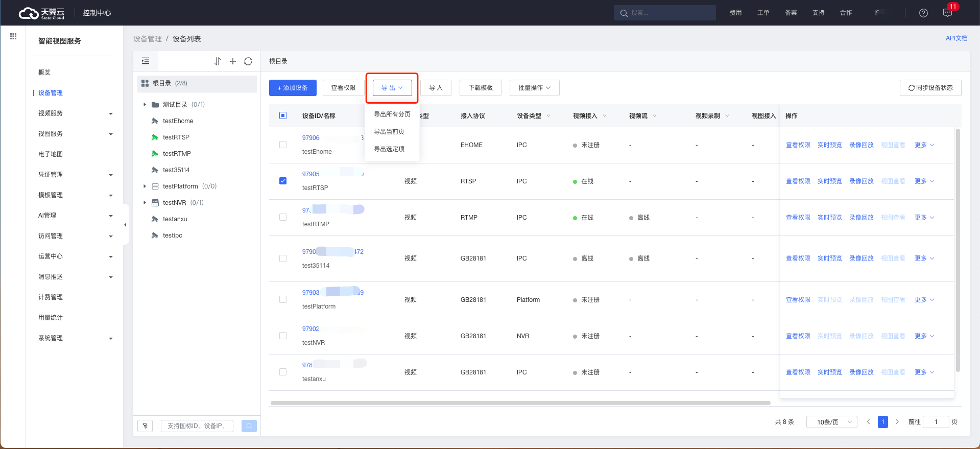Check the testPlatform row checkbox
Screen dimensions: 980x449
point(283,299)
